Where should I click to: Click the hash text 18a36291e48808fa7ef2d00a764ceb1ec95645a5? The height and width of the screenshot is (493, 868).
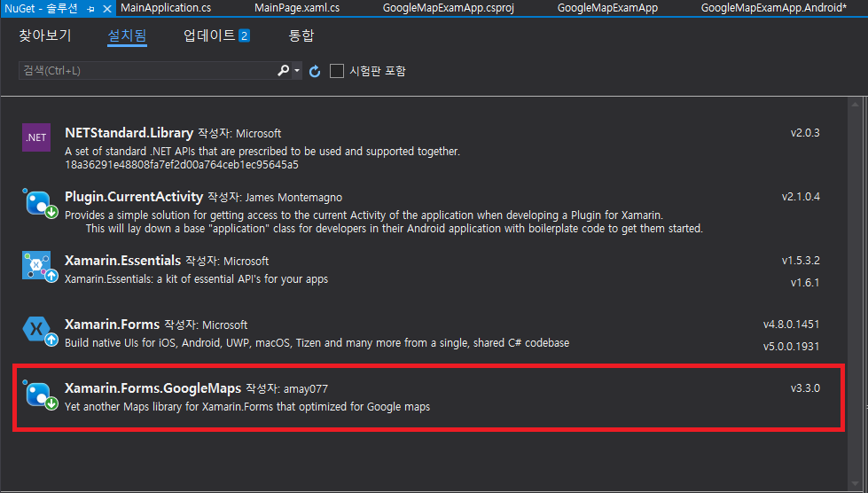click(x=182, y=165)
